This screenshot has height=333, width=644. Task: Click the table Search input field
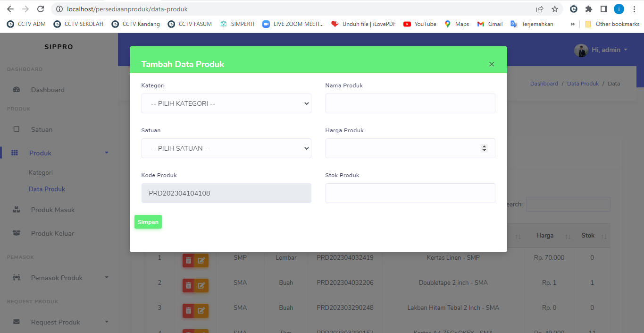pos(568,204)
